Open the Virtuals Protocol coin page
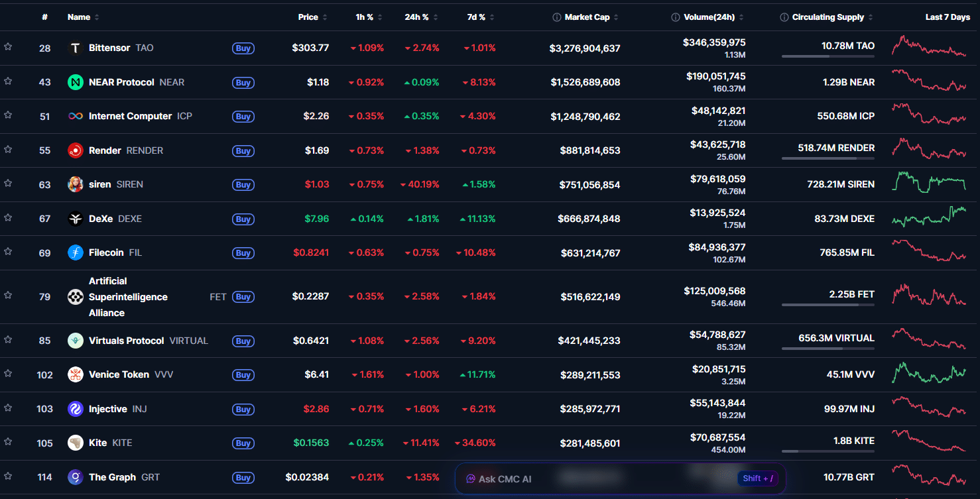 [x=126, y=340]
